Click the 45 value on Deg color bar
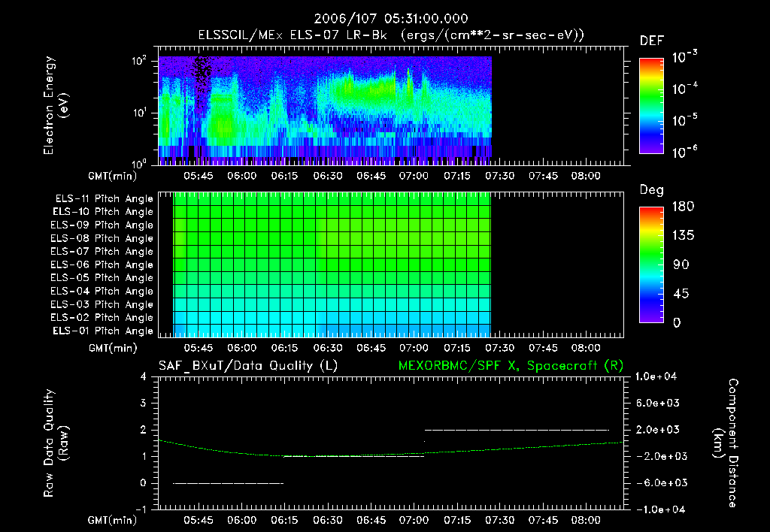The width and height of the screenshot is (770, 532). click(681, 294)
